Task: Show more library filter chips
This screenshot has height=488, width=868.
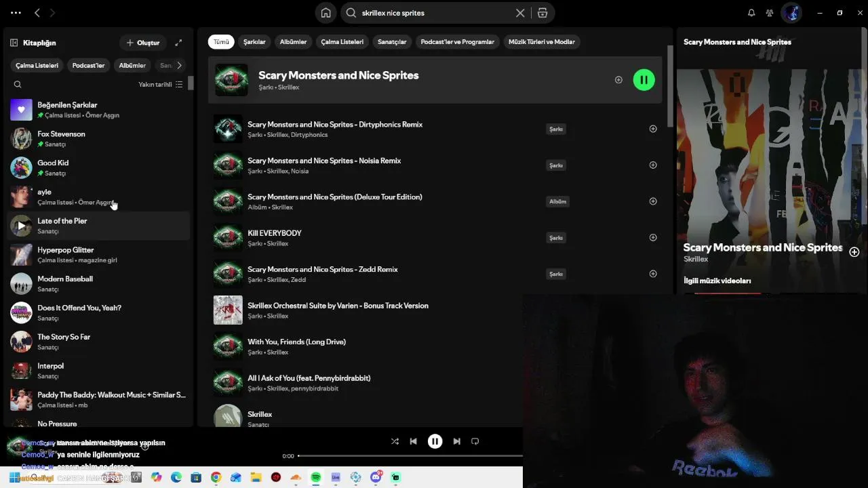Action: [x=179, y=66]
